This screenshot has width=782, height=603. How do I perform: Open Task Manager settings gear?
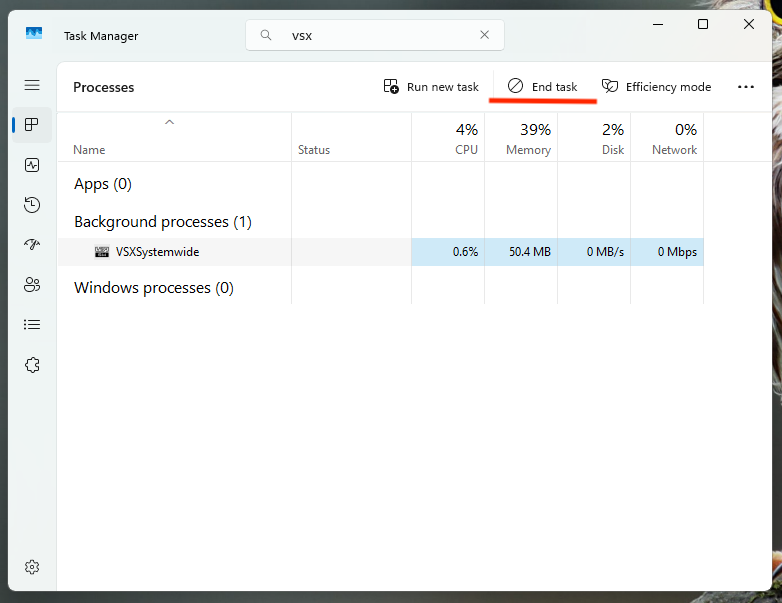(x=32, y=567)
